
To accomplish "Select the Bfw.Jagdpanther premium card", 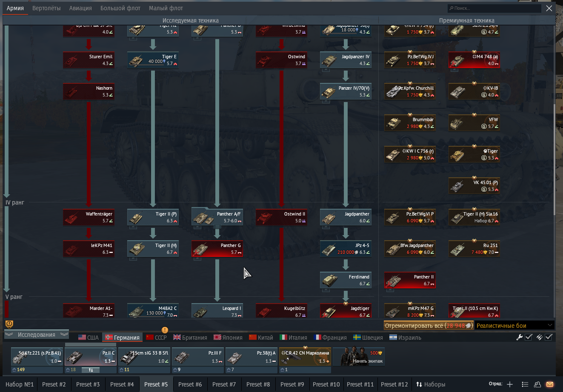I will 410,249.
